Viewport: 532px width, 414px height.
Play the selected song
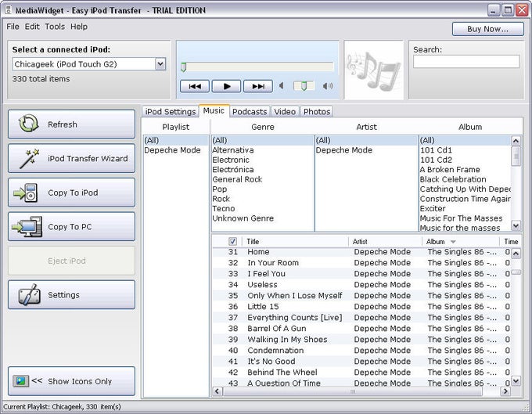(226, 86)
